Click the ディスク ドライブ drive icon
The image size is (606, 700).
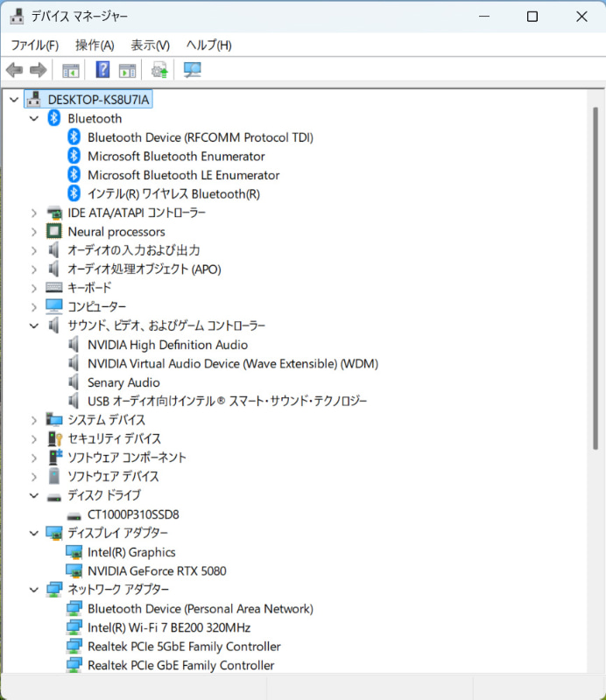point(54,497)
